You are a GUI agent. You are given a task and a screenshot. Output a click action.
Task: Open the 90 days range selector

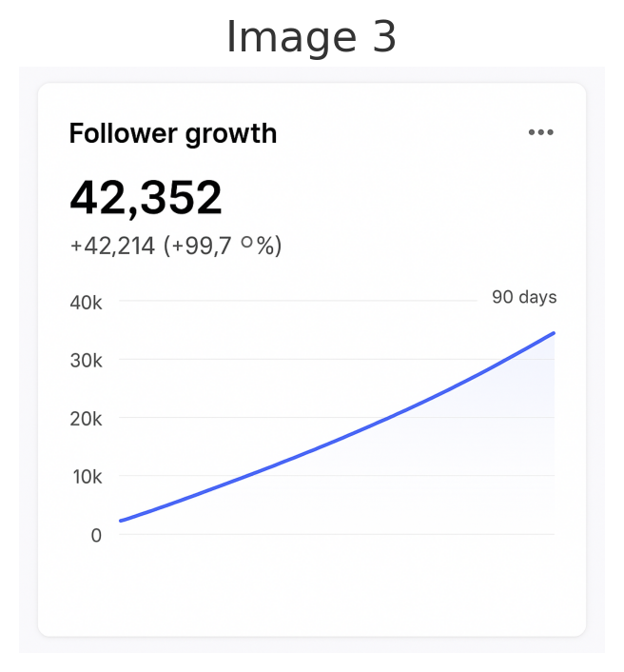524,297
